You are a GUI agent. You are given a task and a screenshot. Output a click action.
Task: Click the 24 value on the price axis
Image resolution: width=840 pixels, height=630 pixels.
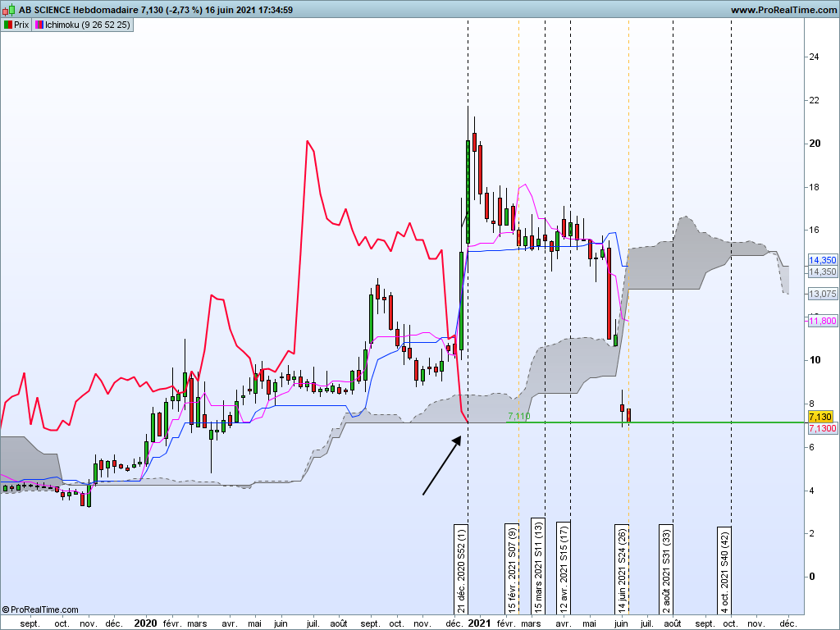click(815, 57)
